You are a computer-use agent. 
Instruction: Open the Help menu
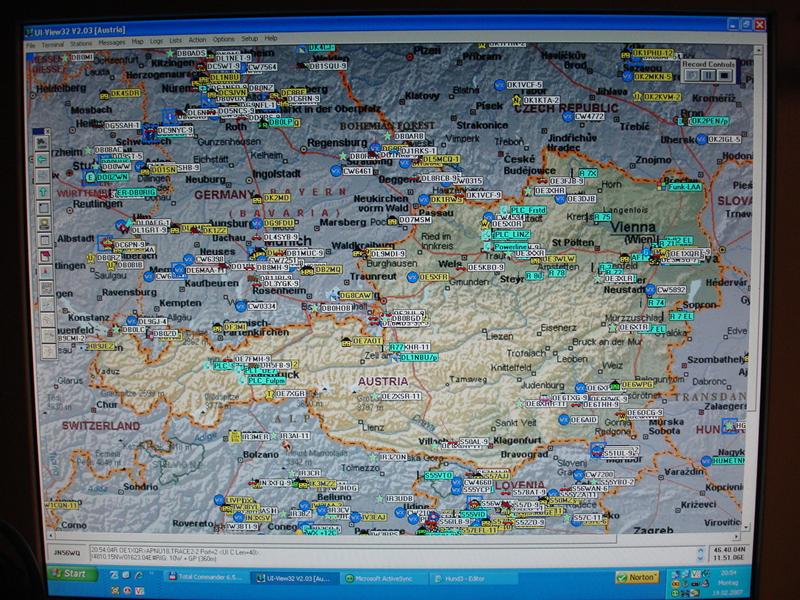pyautogui.click(x=271, y=39)
